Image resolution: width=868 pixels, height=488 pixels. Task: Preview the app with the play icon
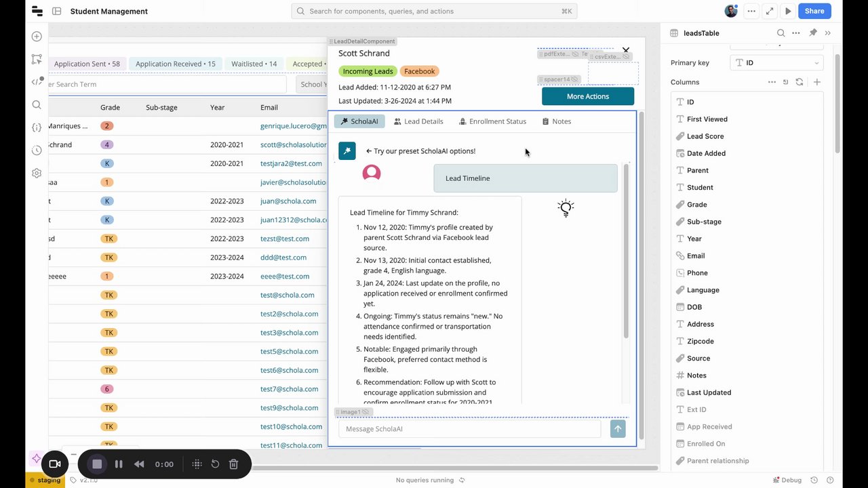pyautogui.click(x=788, y=11)
